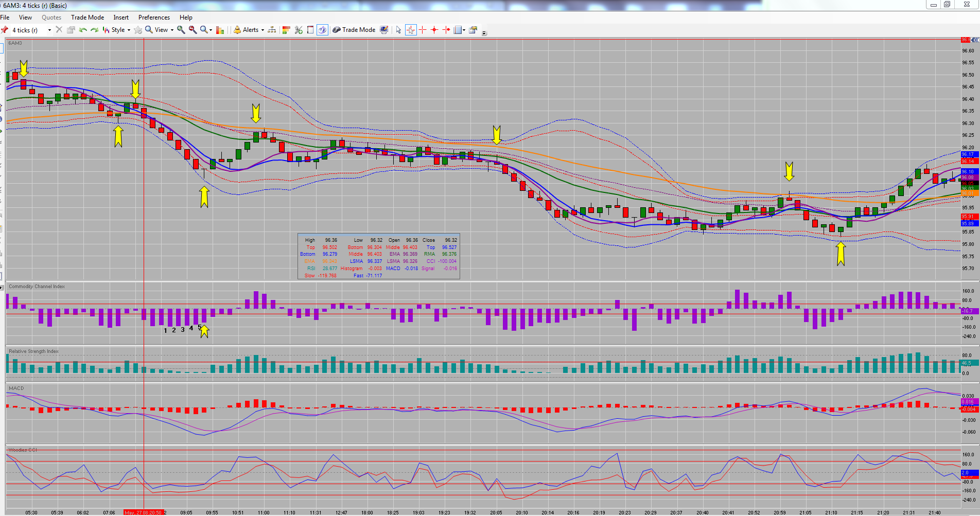Minimize the chart window

(x=933, y=5)
